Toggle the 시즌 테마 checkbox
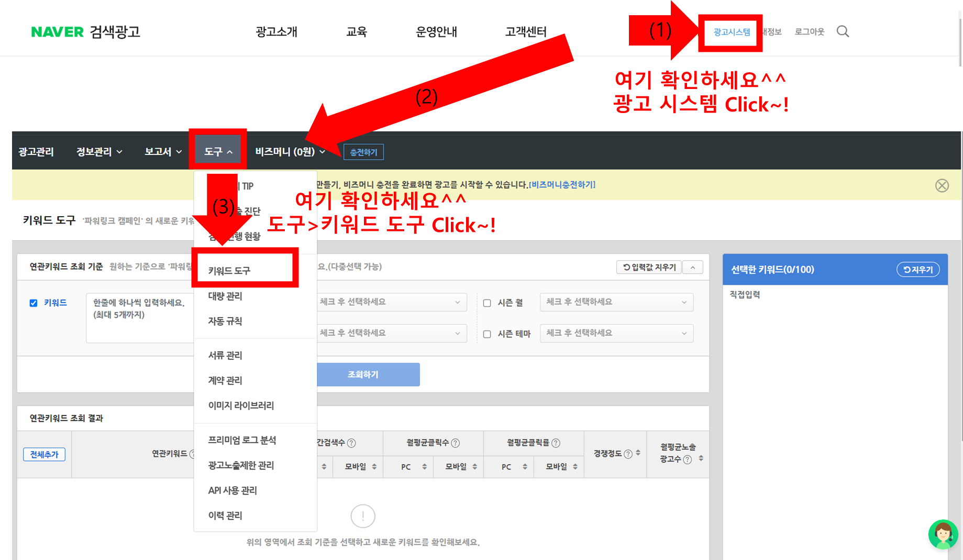963x560 pixels. (487, 334)
